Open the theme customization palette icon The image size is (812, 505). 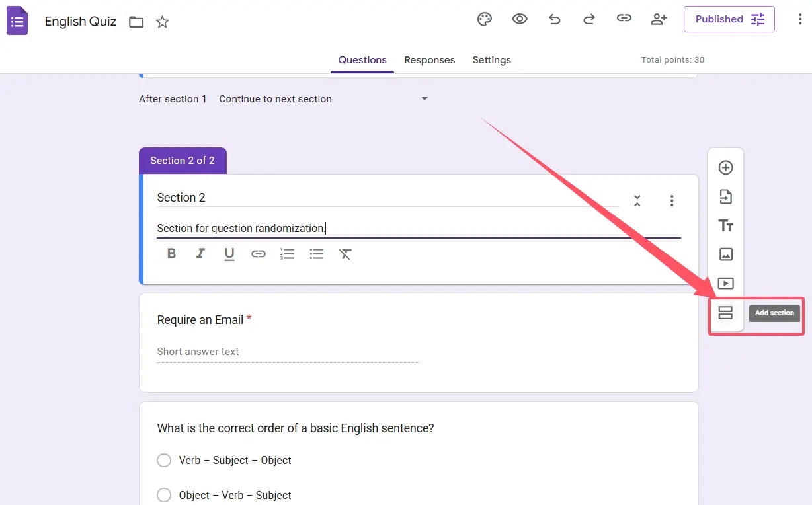click(485, 19)
